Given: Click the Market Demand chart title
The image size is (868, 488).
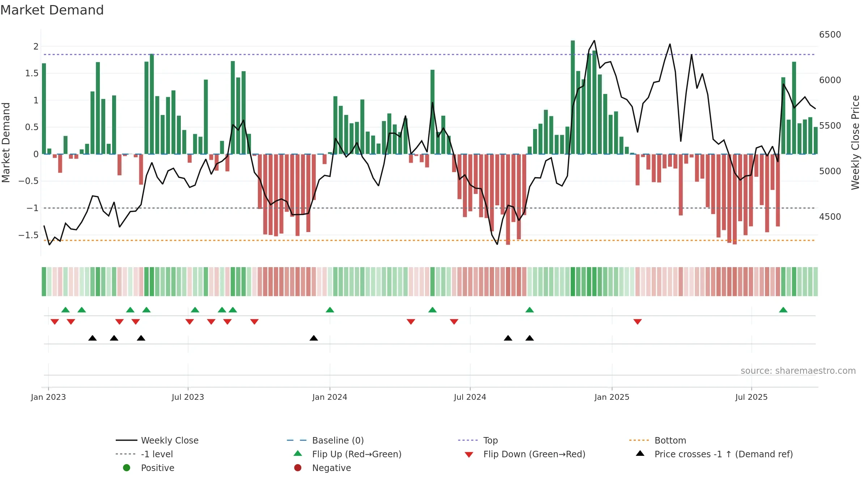Looking at the screenshot, I should click(52, 10).
